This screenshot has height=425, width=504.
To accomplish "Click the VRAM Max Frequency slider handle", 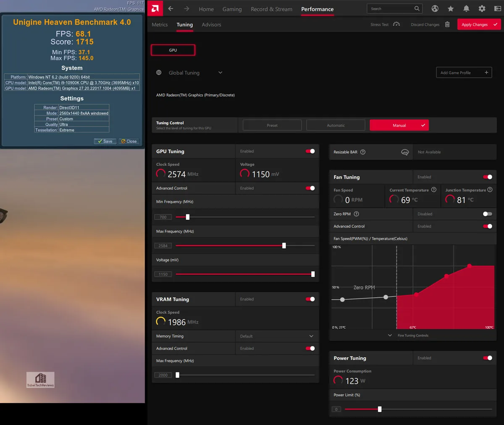I will pos(177,375).
